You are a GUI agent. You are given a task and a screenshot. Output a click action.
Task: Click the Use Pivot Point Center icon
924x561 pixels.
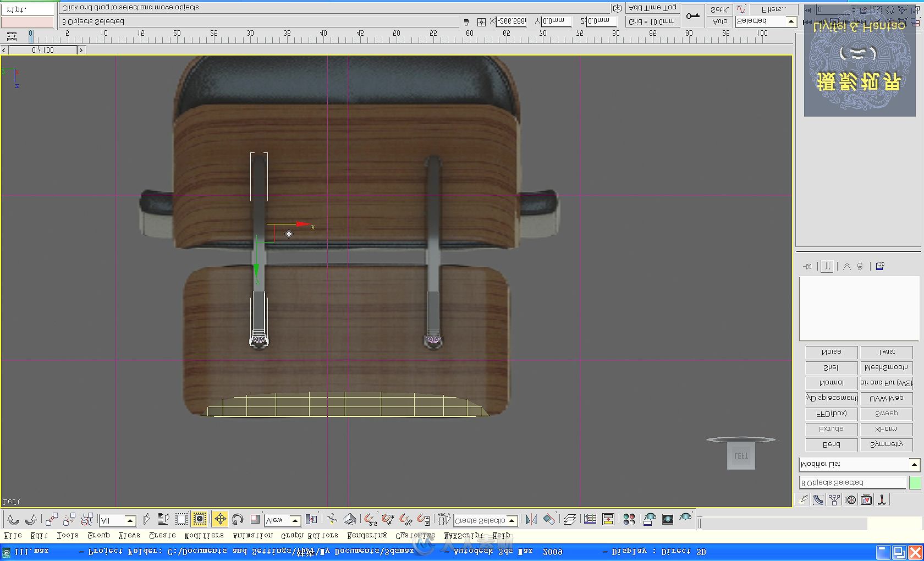point(312,519)
